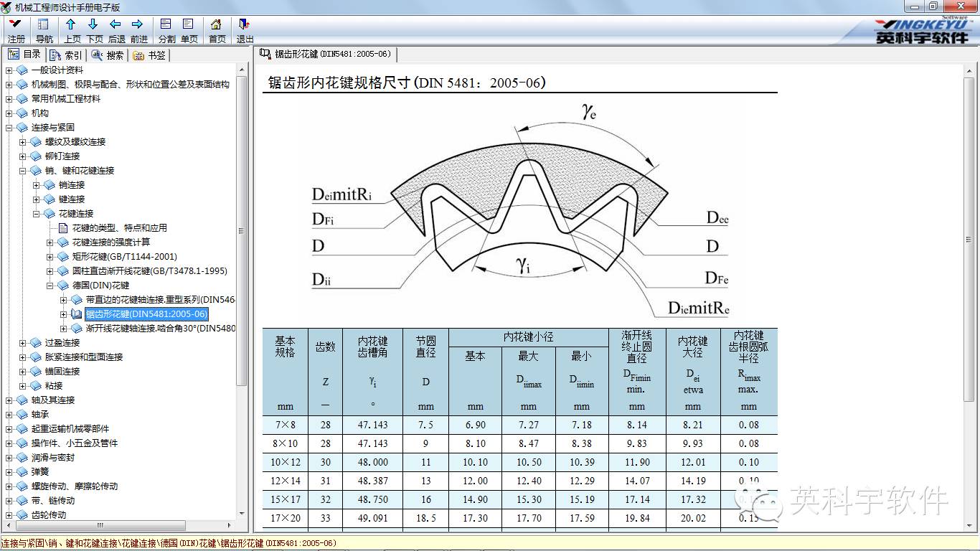
Task: Click the 起重运输机械零部件 book icon
Action: point(22,429)
